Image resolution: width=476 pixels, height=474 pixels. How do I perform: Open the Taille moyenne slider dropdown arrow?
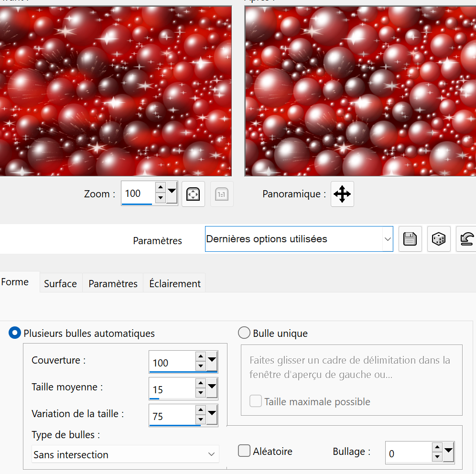[212, 386]
